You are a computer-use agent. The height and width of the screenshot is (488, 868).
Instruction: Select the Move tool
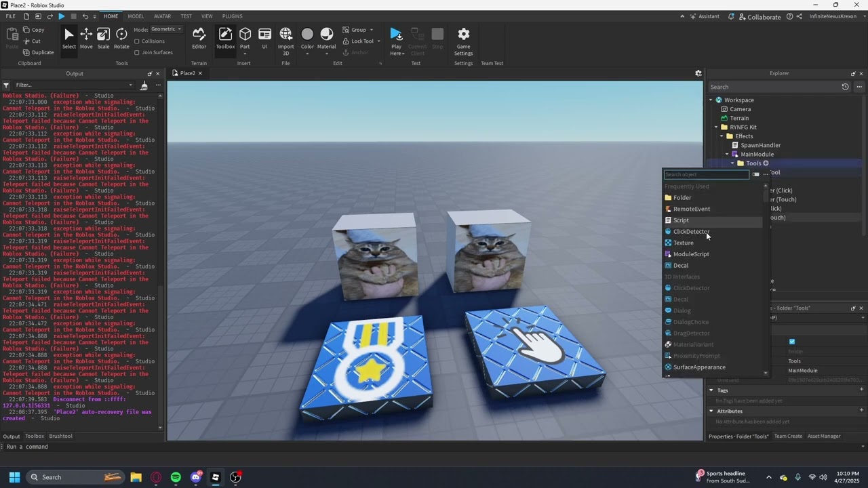pos(86,38)
